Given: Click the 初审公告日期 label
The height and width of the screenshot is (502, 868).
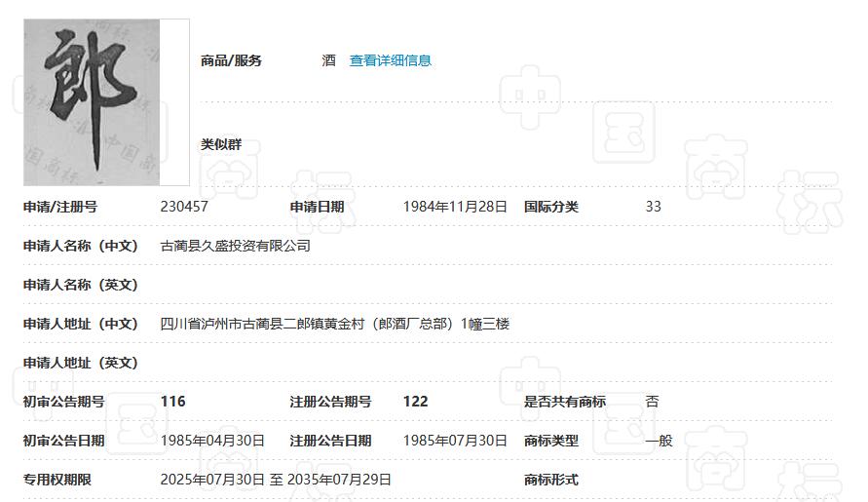Looking at the screenshot, I should coord(63,441).
